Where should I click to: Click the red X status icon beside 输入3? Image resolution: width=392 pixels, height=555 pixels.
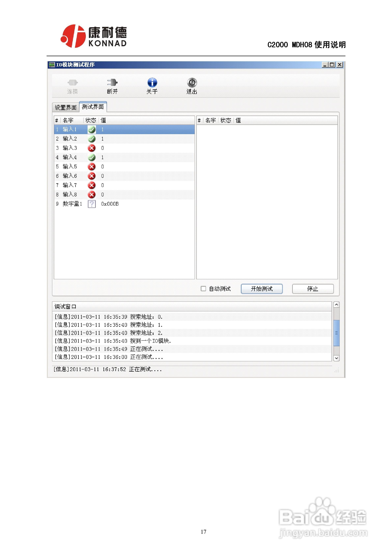point(92,148)
